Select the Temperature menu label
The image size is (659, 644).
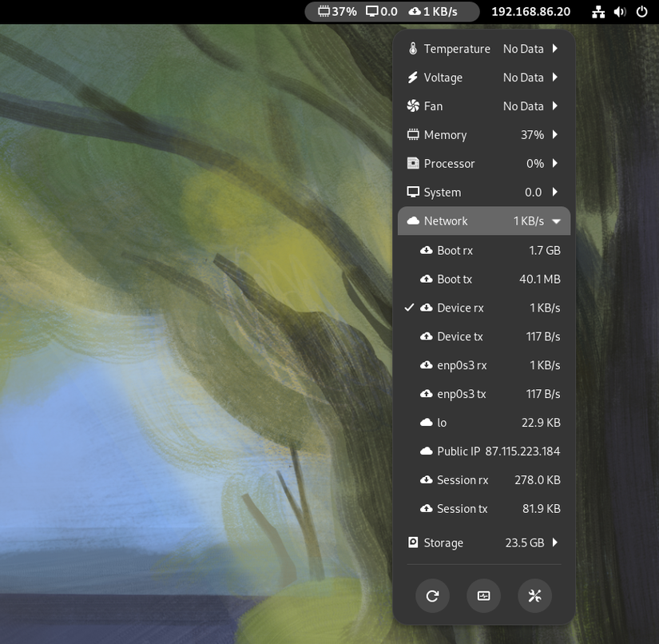pos(457,49)
